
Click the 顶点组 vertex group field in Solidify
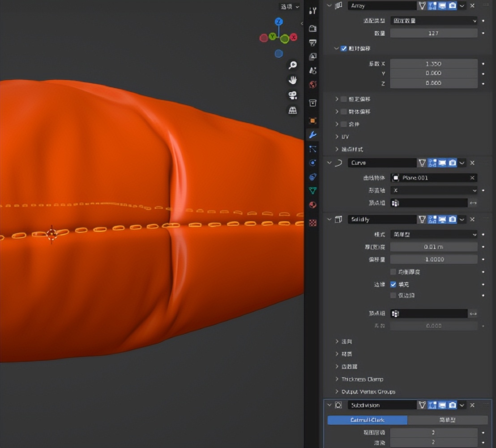pyautogui.click(x=429, y=313)
